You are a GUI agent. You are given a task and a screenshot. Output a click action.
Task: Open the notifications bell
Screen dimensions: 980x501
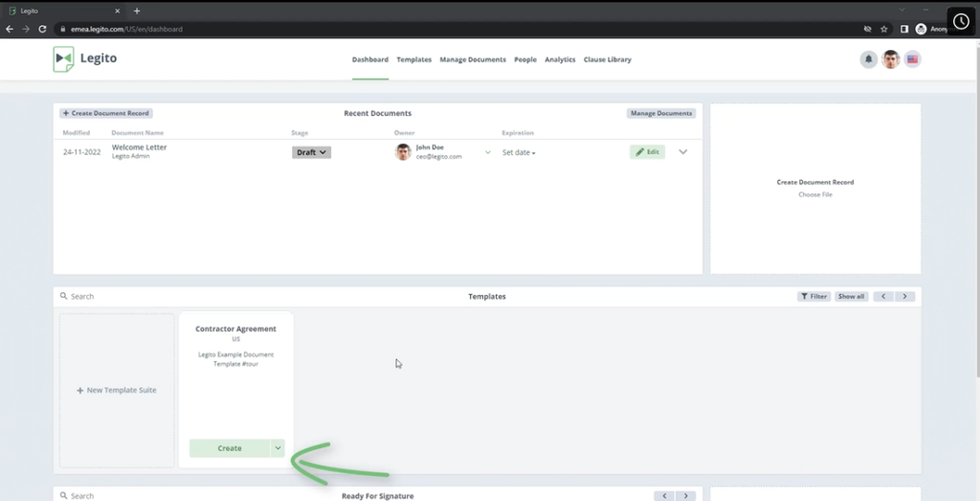point(868,59)
